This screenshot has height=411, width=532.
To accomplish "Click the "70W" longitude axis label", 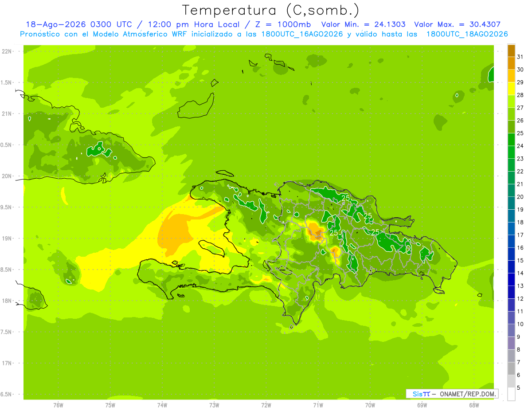I will tap(370, 406).
